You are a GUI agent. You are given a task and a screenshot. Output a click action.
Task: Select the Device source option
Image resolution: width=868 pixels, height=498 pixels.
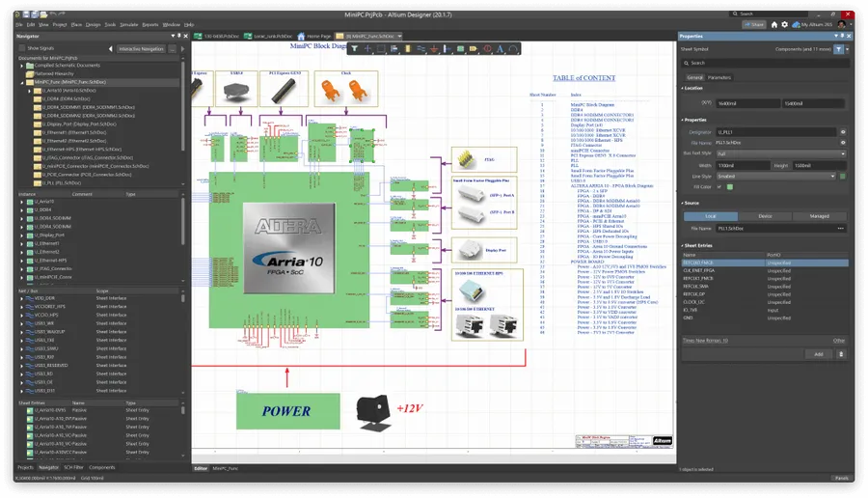(765, 216)
